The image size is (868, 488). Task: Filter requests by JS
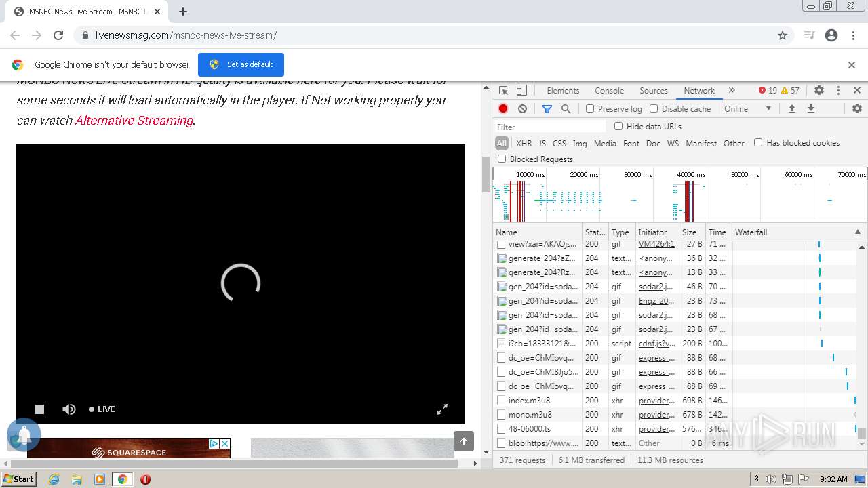542,143
